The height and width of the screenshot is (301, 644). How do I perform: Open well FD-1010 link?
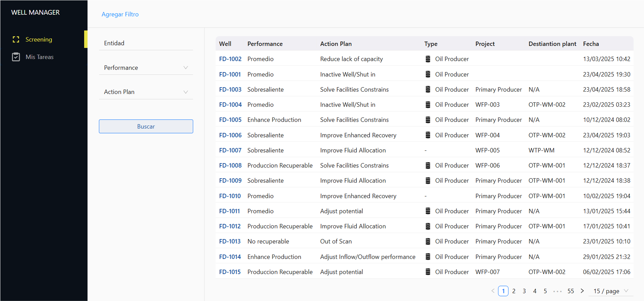230,196
